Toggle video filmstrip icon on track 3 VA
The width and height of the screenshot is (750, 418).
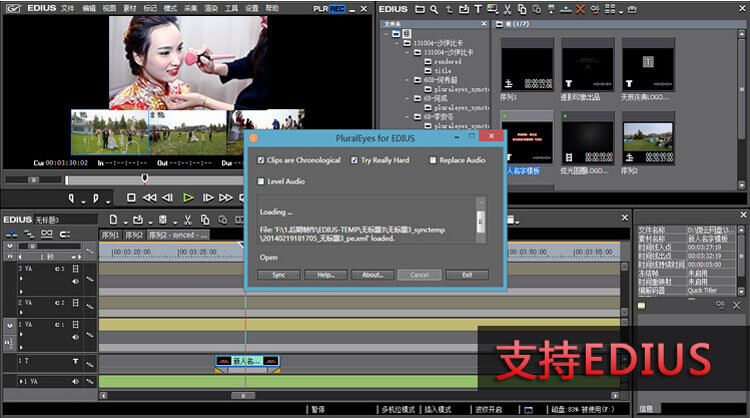coord(76,269)
